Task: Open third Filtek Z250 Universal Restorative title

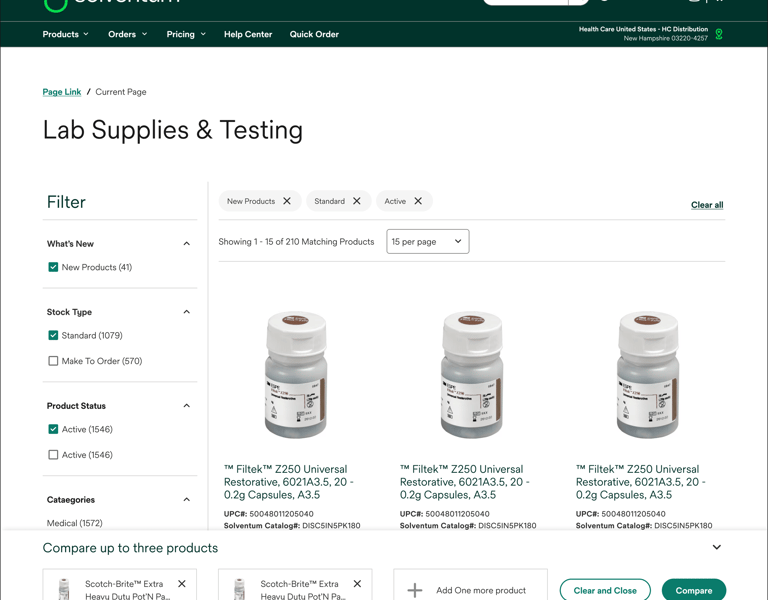Action: click(640, 482)
